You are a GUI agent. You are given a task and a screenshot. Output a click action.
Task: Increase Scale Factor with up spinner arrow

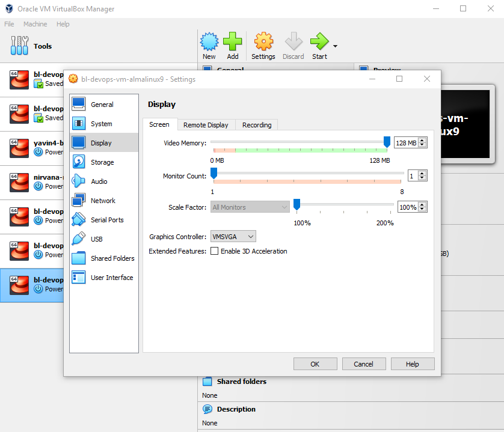point(423,204)
